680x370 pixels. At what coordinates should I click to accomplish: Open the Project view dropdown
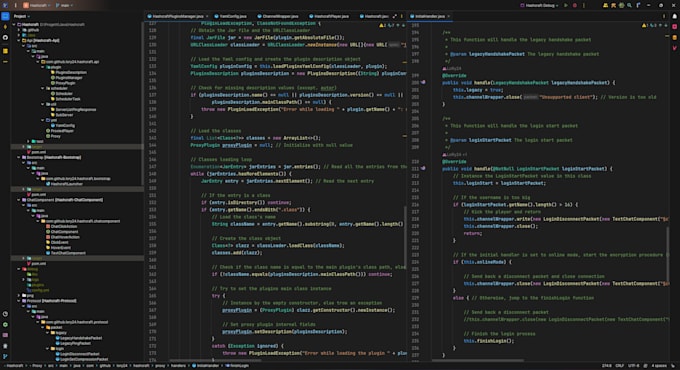click(x=22, y=16)
